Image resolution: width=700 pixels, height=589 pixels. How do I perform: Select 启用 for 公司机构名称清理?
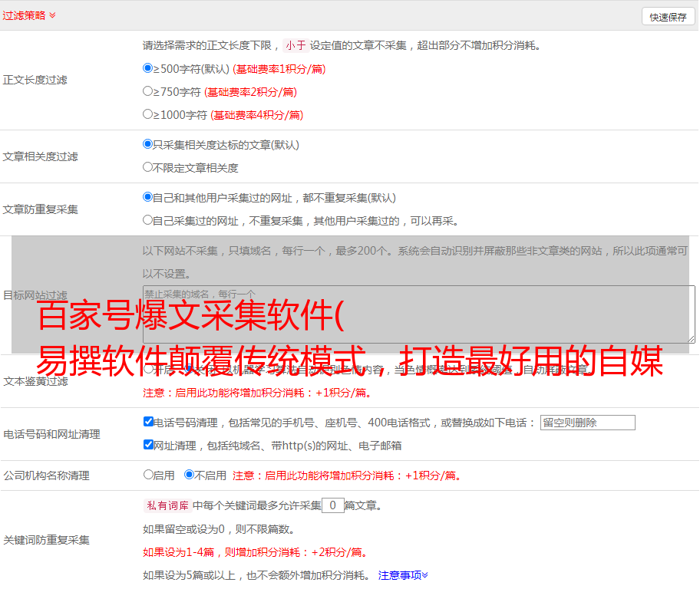click(148, 475)
